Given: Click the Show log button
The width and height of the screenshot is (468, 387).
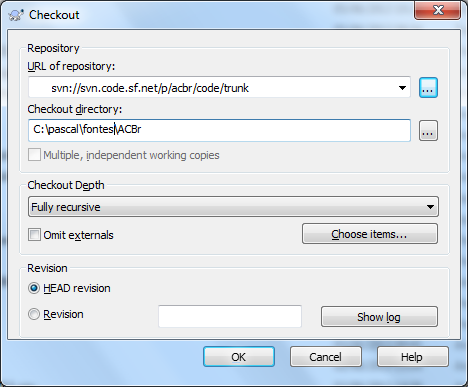Looking at the screenshot, I should pyautogui.click(x=379, y=317).
